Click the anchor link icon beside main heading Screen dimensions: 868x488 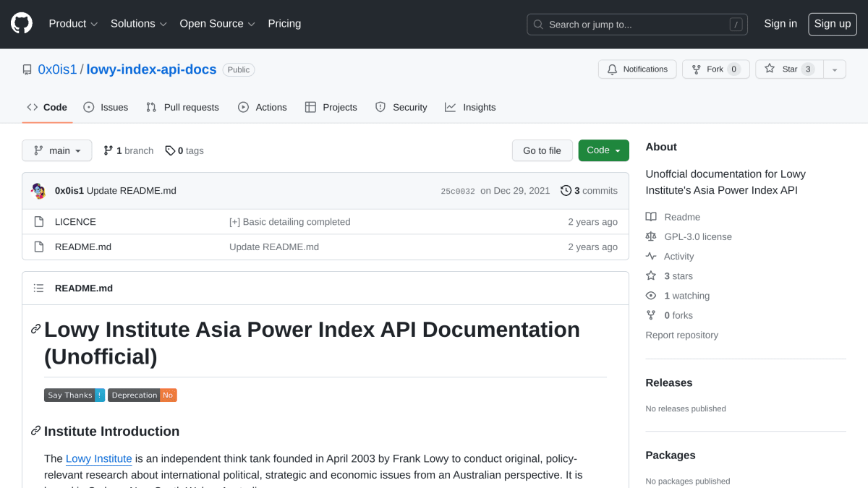pyautogui.click(x=35, y=330)
